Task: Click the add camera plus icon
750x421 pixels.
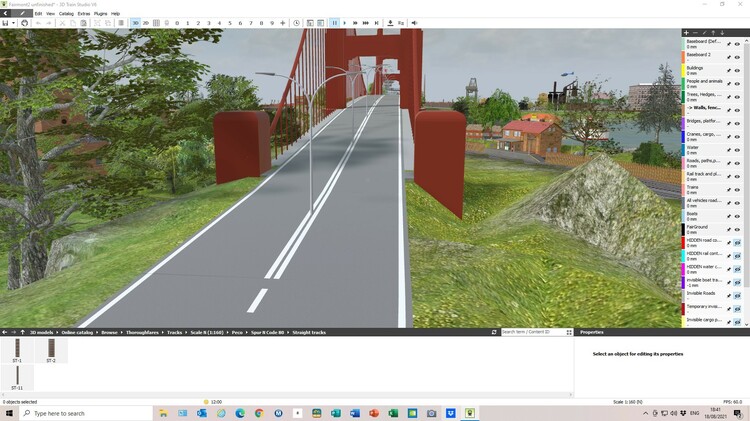Action: point(283,23)
